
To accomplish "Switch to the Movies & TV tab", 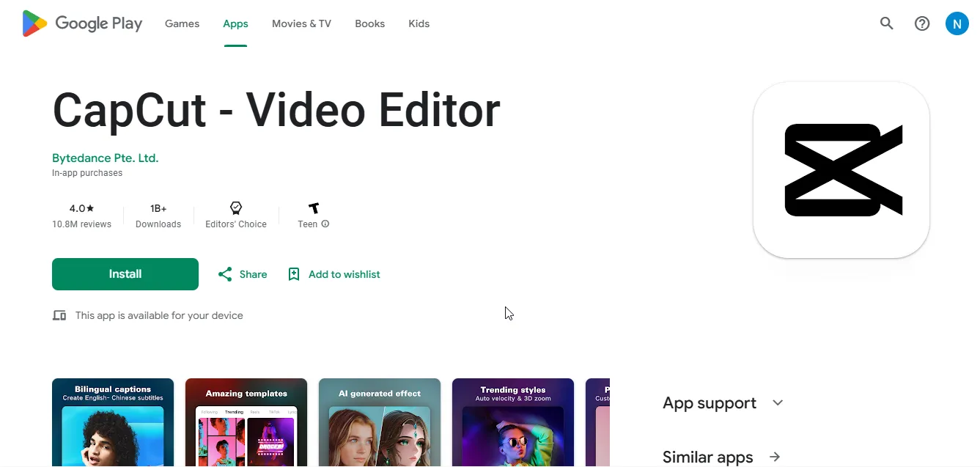I will [301, 23].
